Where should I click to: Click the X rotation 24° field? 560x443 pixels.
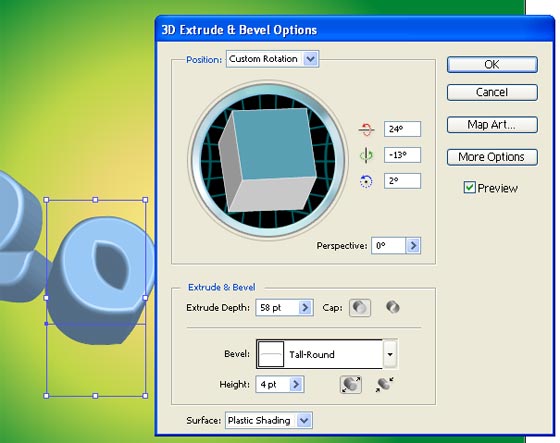(402, 129)
